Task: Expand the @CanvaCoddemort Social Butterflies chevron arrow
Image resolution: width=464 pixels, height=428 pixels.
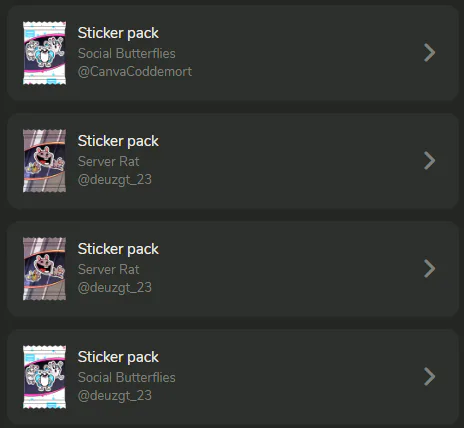Action: tap(429, 53)
